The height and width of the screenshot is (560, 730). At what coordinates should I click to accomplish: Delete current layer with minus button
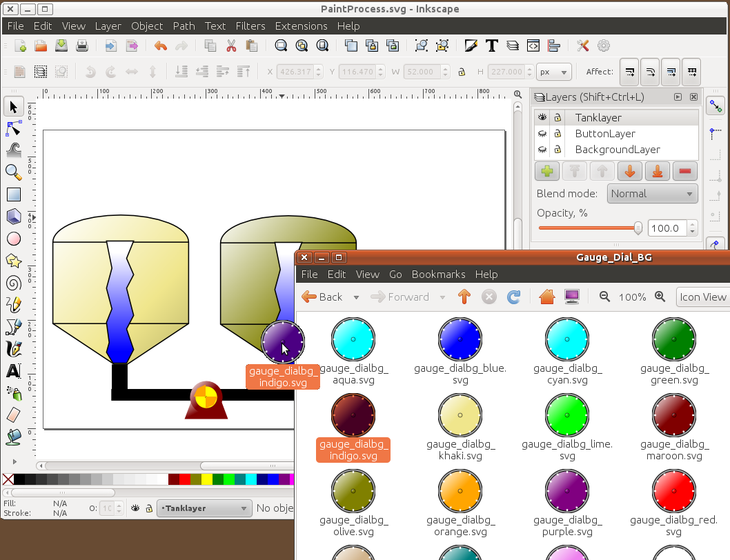click(x=684, y=171)
